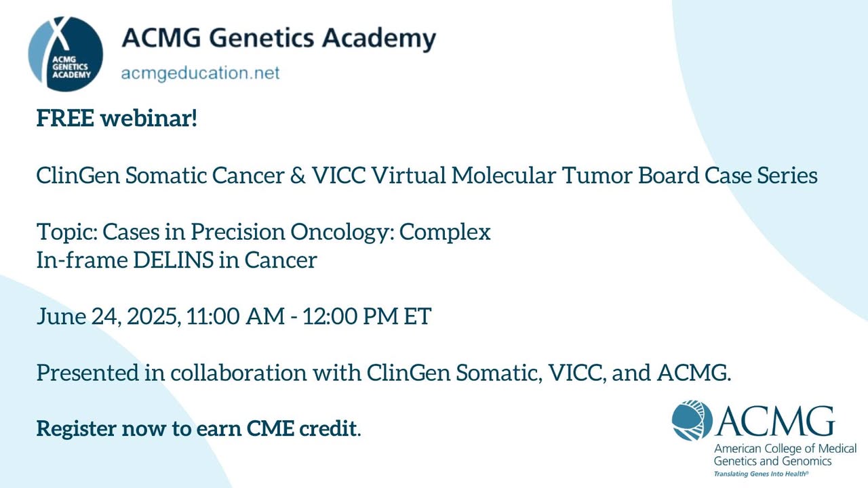Open the acmgeducation.net link
The width and height of the screenshot is (868, 488).
(x=200, y=73)
